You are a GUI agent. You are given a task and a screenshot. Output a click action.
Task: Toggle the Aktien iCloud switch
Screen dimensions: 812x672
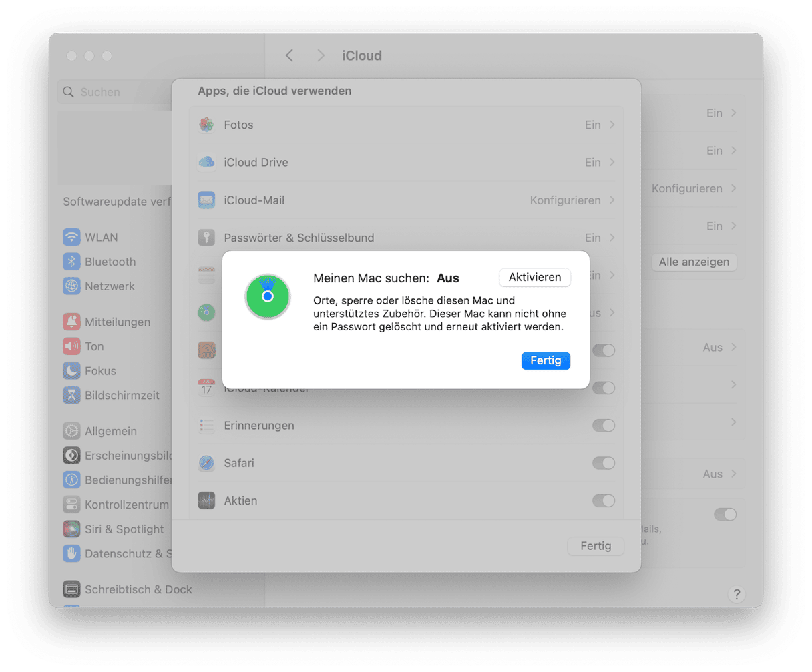point(604,500)
